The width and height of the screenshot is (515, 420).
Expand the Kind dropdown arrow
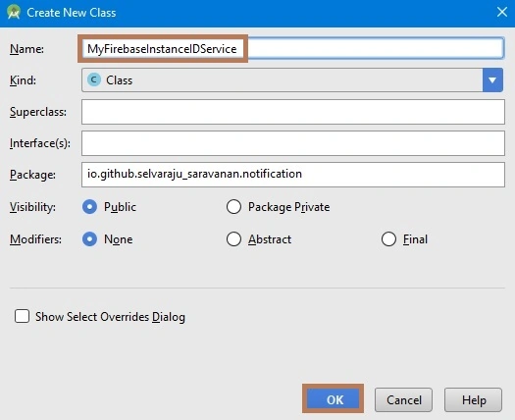tap(492, 79)
